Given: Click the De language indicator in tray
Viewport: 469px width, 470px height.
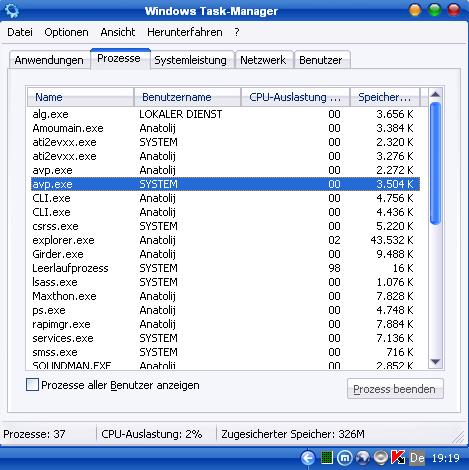Looking at the screenshot, I should click(417, 458).
